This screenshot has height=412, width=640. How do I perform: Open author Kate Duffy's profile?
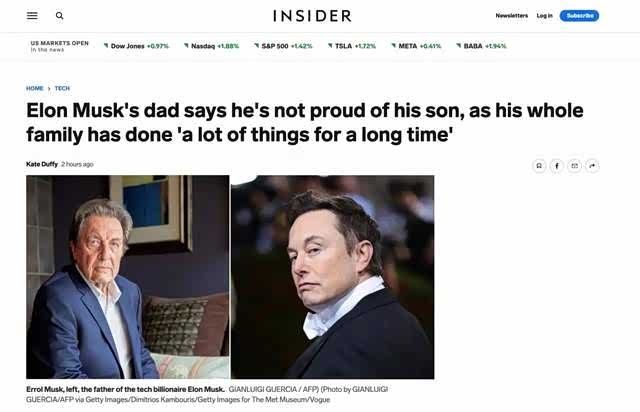pos(41,164)
